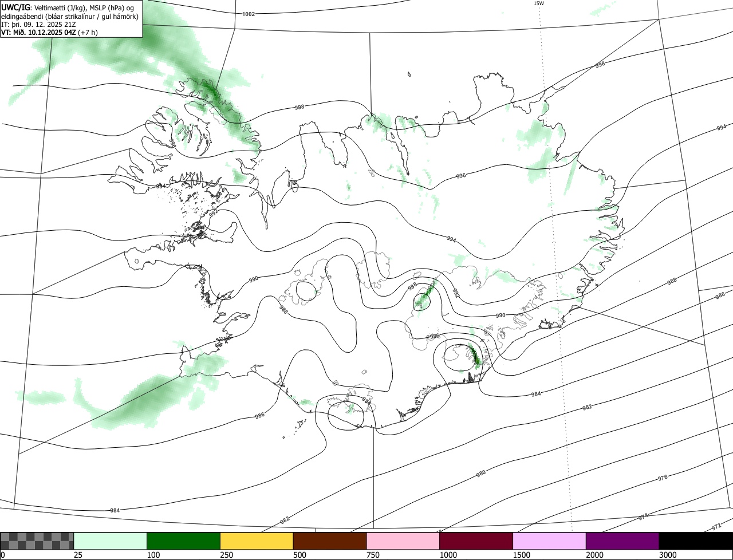Select the '974' isobar label
This screenshot has height=560, width=733.
tap(643, 516)
